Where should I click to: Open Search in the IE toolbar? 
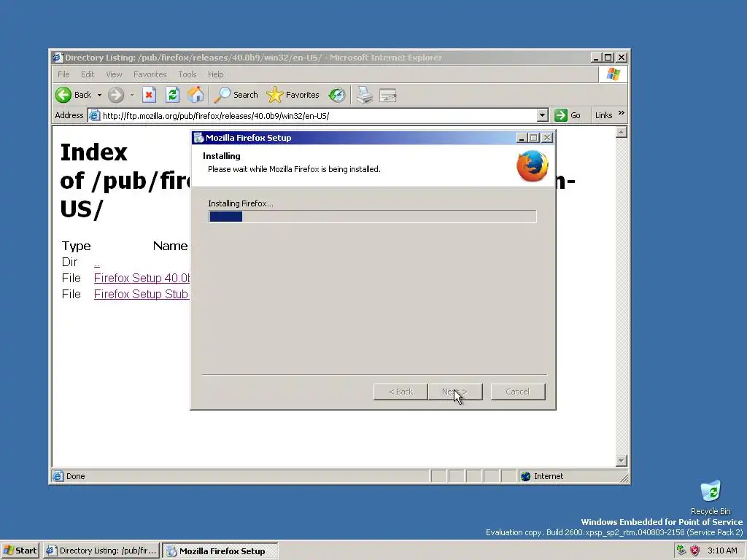236,95
